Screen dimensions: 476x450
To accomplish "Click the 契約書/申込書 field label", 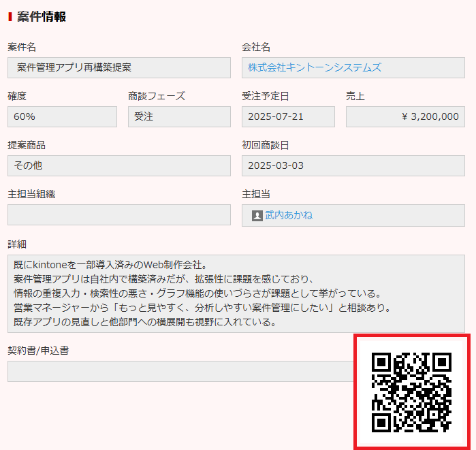I will coord(38,350).
